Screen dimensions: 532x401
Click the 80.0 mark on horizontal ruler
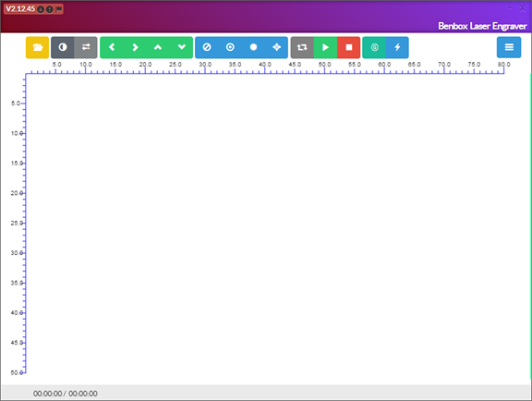pos(504,64)
